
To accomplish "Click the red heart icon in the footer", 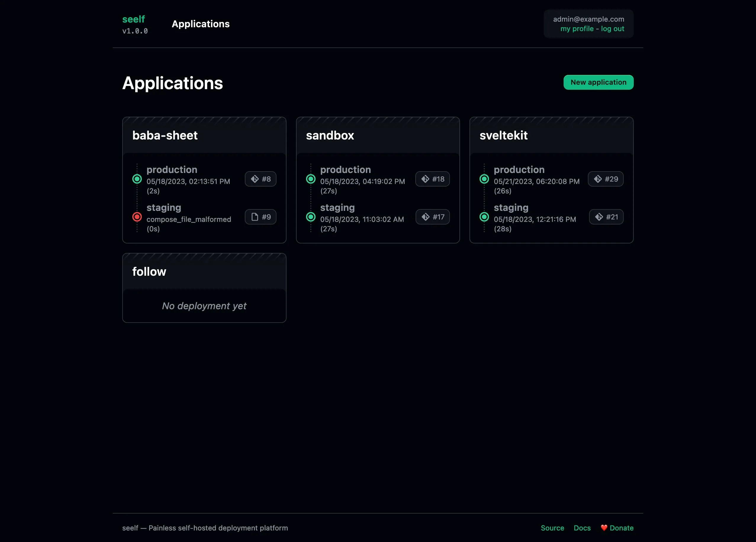I will click(x=604, y=528).
